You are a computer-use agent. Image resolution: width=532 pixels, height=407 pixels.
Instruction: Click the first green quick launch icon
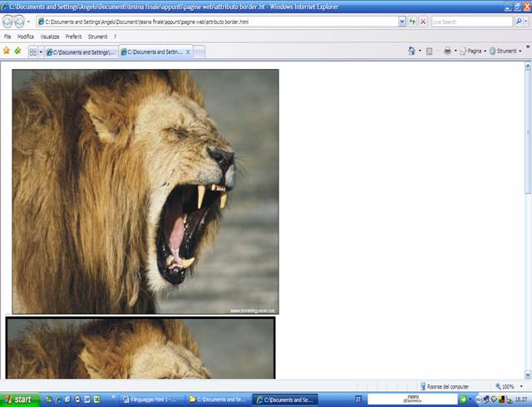click(48, 400)
